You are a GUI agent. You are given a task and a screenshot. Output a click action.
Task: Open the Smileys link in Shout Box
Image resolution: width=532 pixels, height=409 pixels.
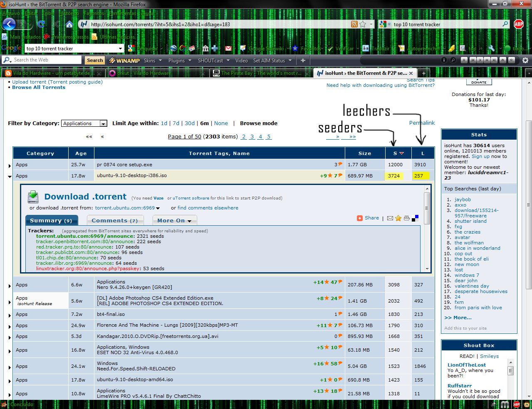pos(489,356)
